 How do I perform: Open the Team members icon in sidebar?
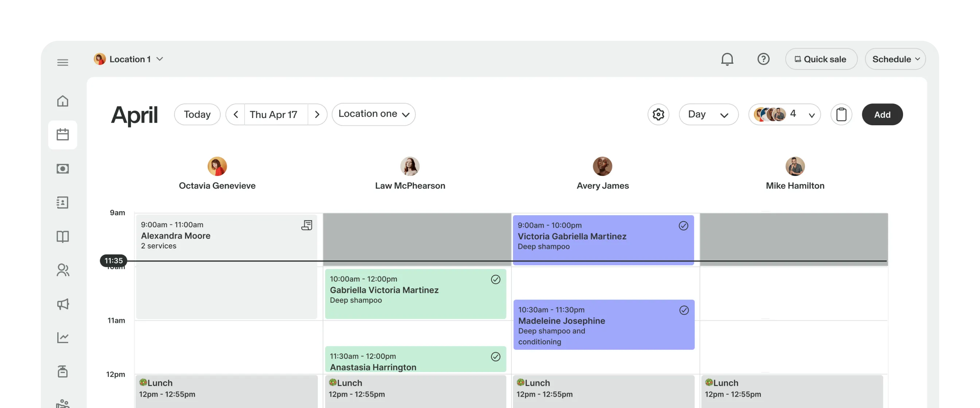point(63,270)
